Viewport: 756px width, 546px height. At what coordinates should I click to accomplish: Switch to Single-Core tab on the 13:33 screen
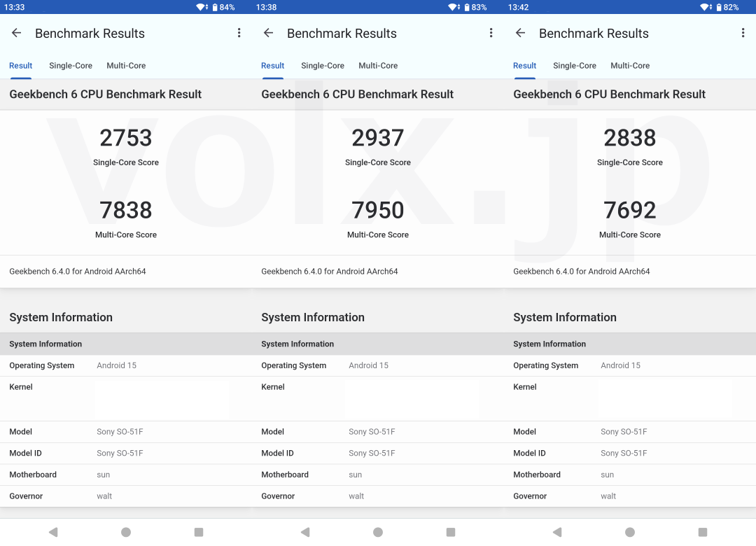click(71, 66)
